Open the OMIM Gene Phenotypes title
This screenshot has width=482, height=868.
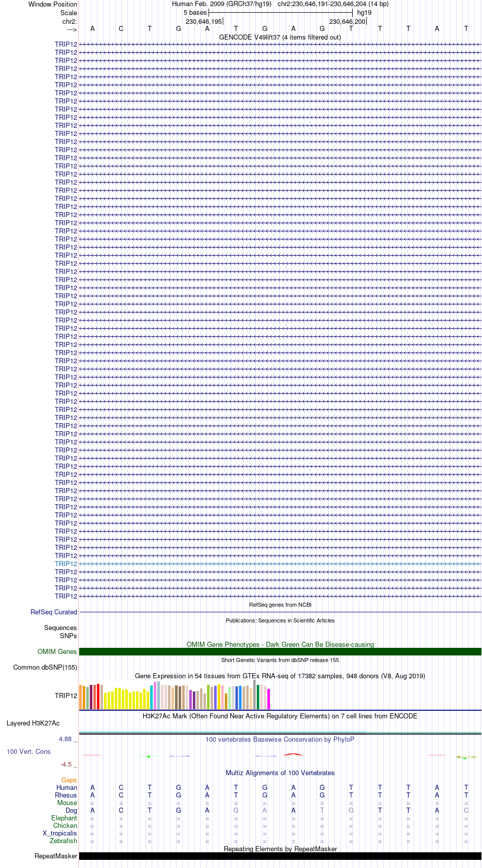pos(280,644)
